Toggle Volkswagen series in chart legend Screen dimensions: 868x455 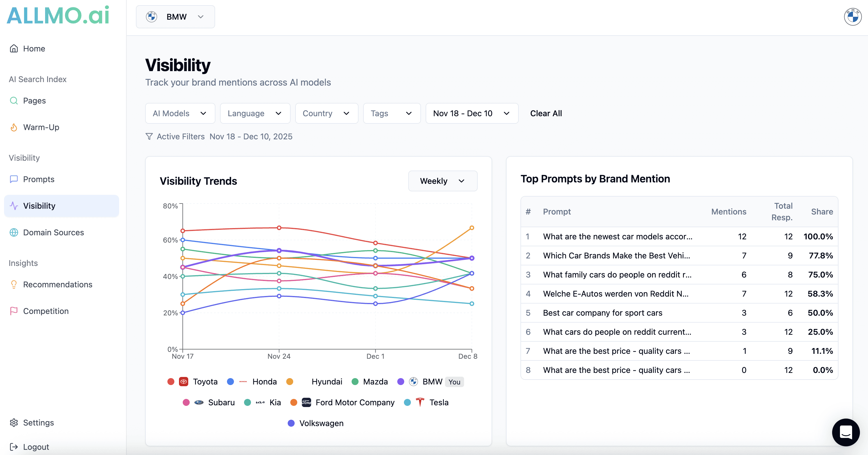pos(321,423)
